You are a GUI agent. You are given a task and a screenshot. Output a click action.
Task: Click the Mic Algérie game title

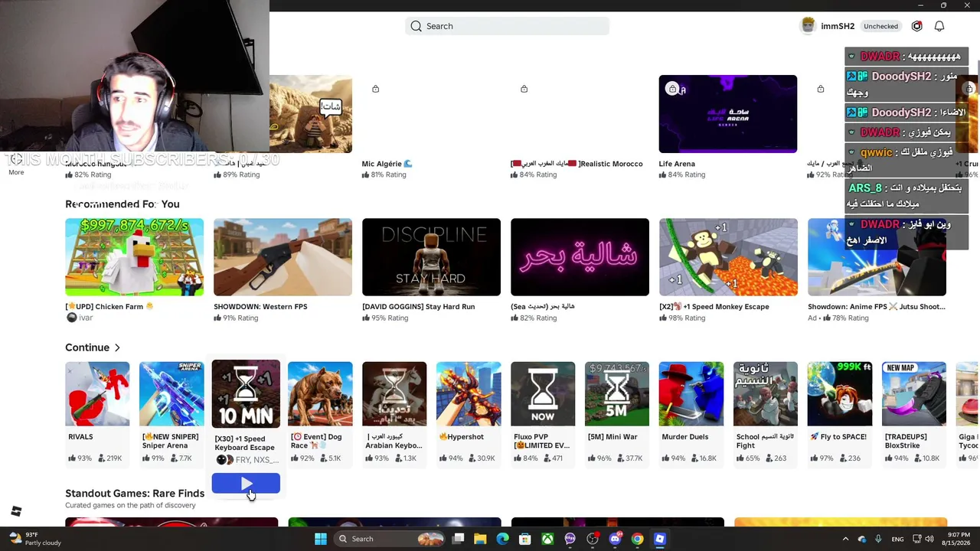(x=387, y=164)
